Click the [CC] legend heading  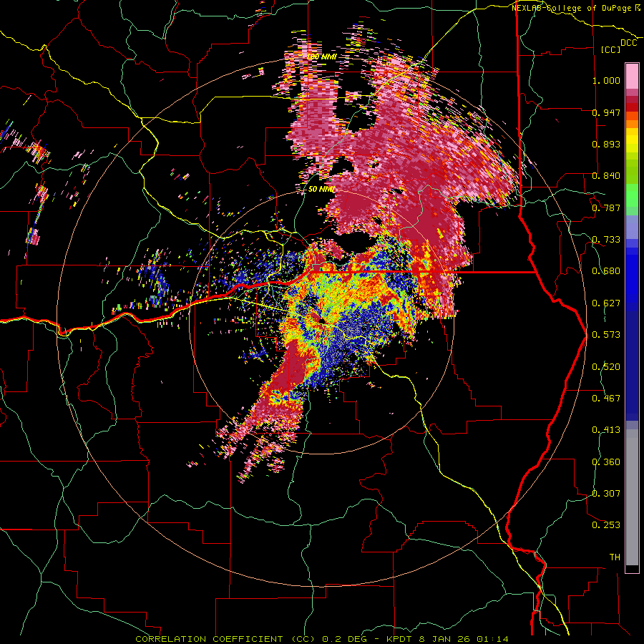610,49
